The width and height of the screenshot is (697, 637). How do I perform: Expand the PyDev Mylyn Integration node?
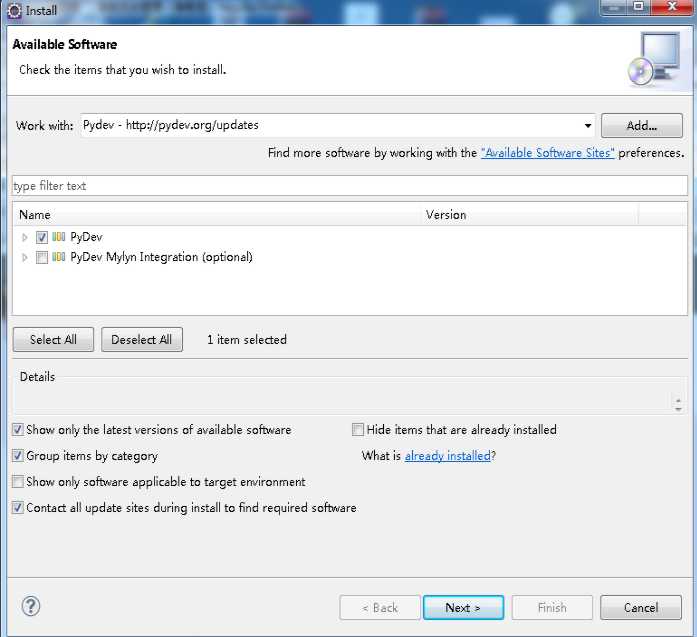point(25,257)
